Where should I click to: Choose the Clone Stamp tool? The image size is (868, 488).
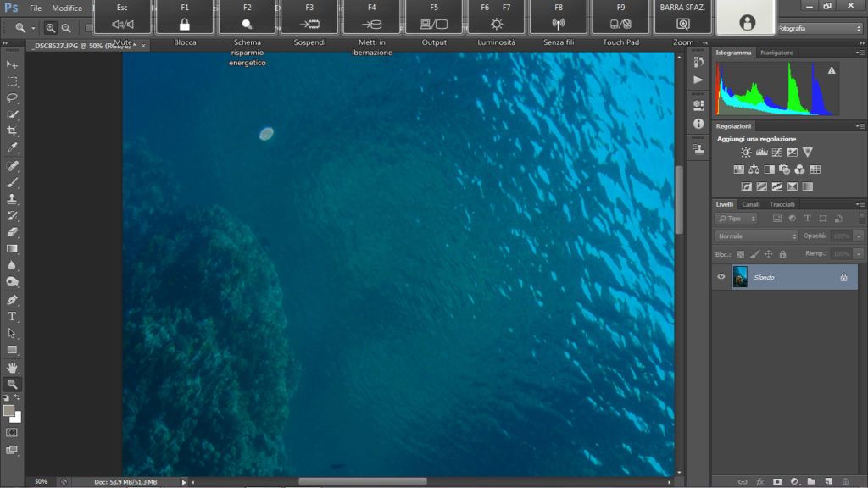tap(12, 198)
